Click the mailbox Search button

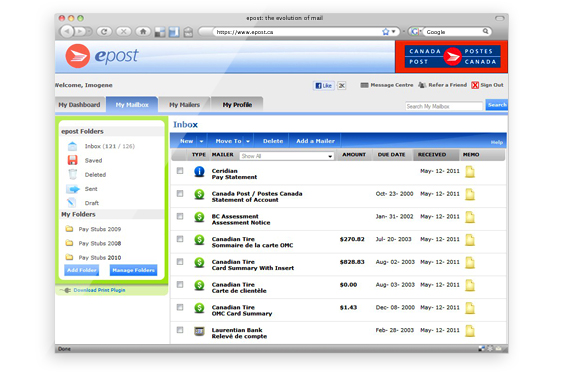pos(496,105)
